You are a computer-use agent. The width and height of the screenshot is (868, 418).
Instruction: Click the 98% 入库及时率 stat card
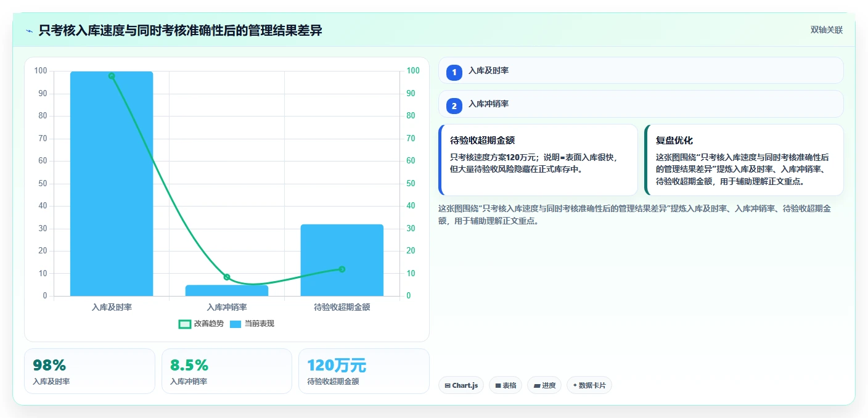89,371
